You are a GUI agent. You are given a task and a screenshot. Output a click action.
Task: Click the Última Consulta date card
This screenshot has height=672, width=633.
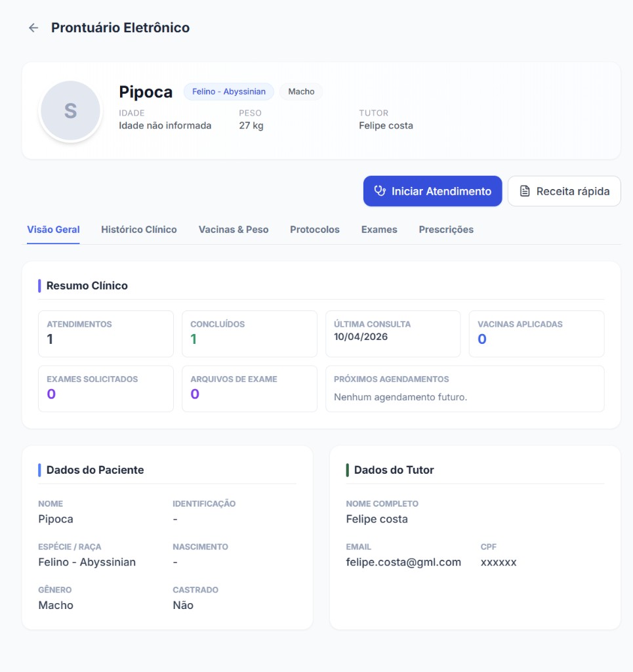(x=392, y=333)
